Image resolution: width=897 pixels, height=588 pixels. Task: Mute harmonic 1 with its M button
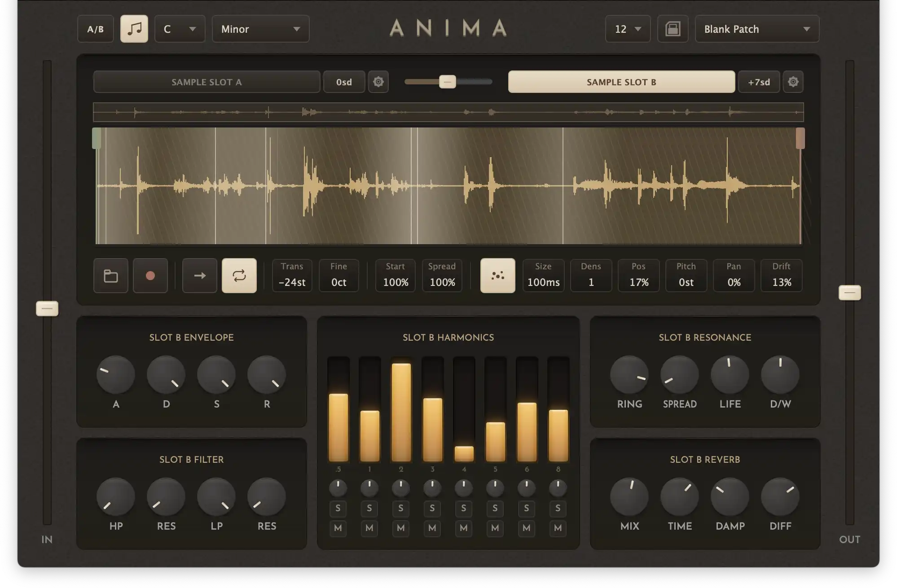click(x=369, y=528)
